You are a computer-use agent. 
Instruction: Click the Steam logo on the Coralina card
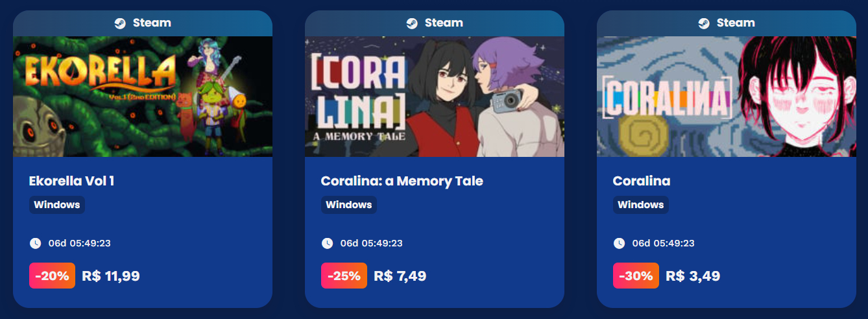point(704,23)
